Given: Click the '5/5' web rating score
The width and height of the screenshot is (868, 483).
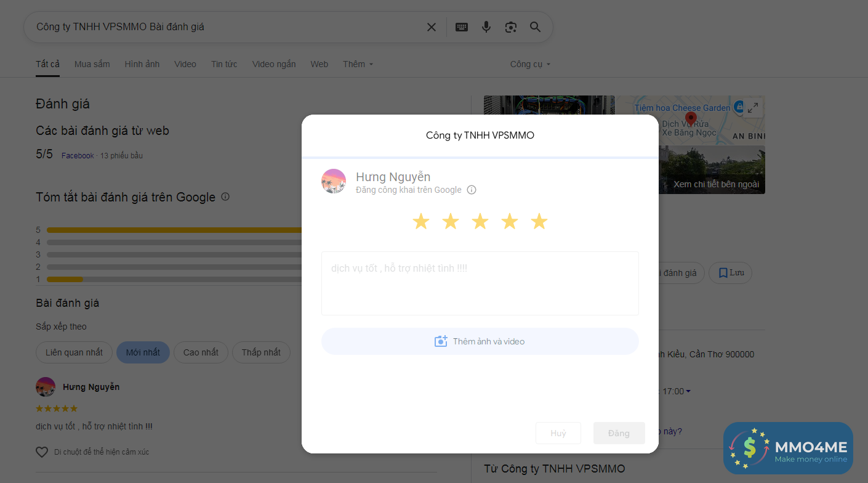Looking at the screenshot, I should pyautogui.click(x=44, y=154).
